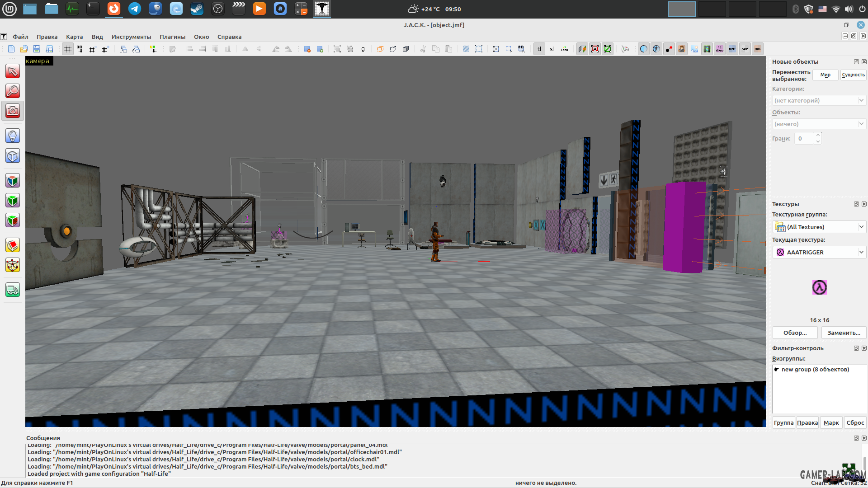
Task: Click the Group objects toolbar icon
Action: pyautogui.click(x=337, y=49)
